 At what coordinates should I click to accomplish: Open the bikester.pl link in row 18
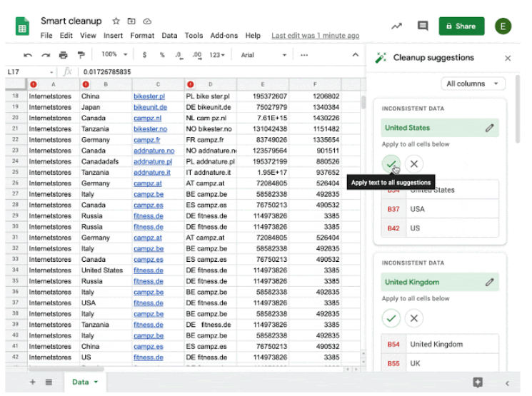[x=149, y=96]
